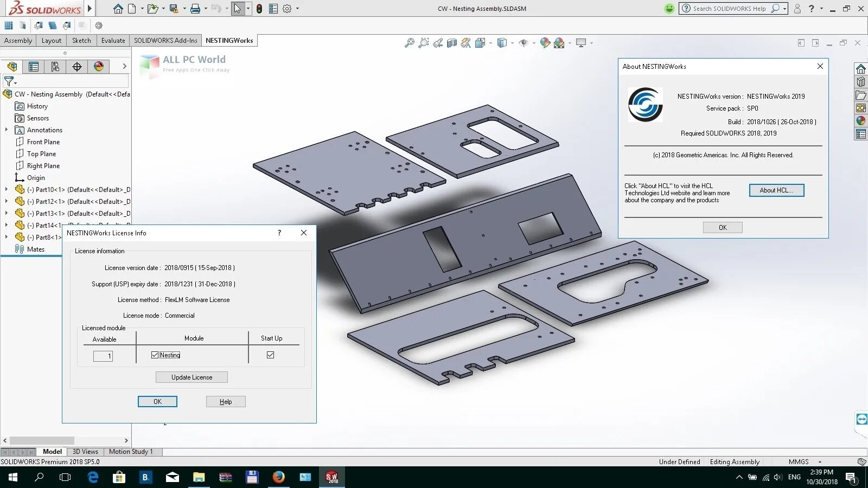The height and width of the screenshot is (488, 868).
Task: Open Firefox from the Windows taskbar
Action: 279,477
